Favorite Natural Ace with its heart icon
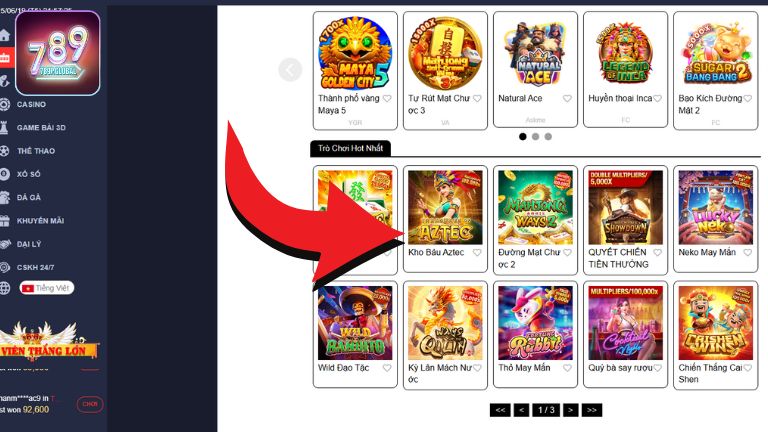Screen dimensions: 768x432 [567, 98]
